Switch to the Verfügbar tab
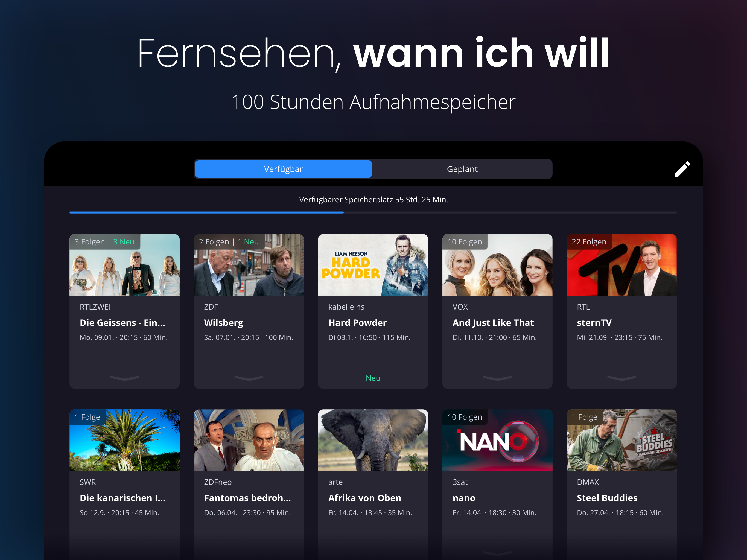This screenshot has height=560, width=747. click(283, 169)
